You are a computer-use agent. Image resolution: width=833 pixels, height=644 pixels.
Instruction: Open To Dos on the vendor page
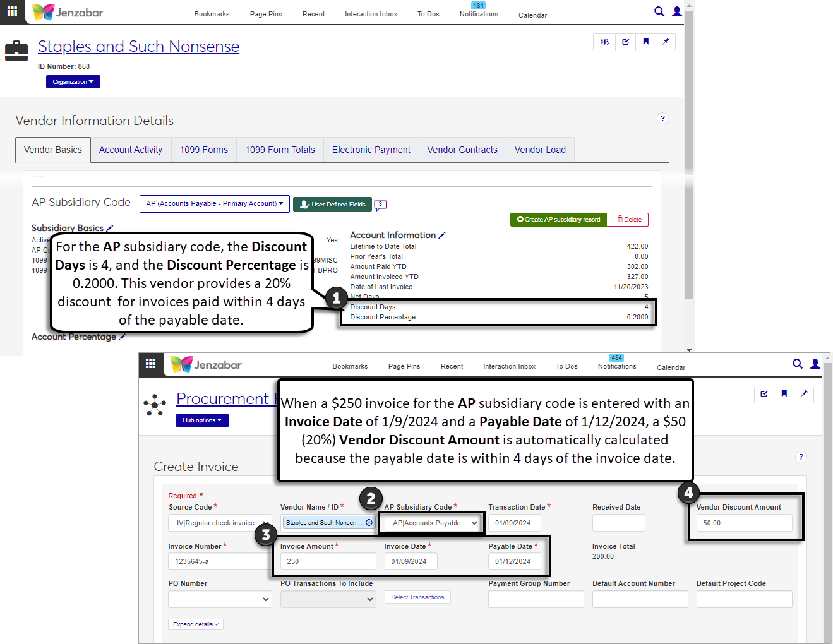[x=428, y=14]
